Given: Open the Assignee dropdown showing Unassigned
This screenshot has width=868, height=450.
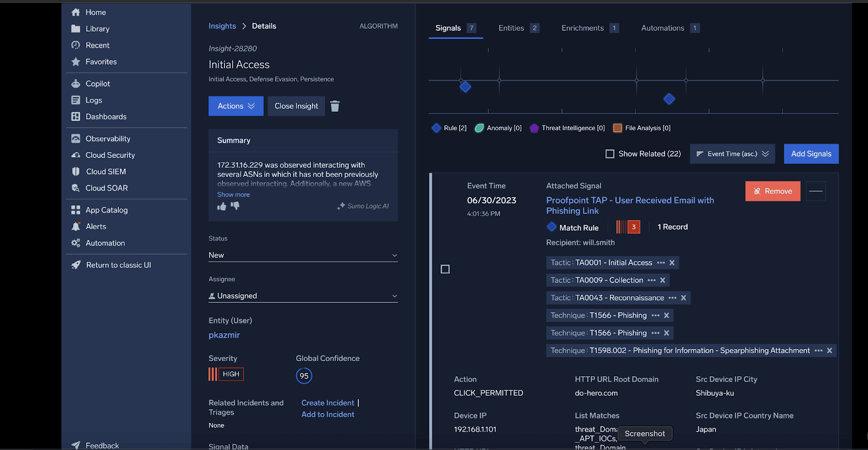Looking at the screenshot, I should [x=303, y=296].
